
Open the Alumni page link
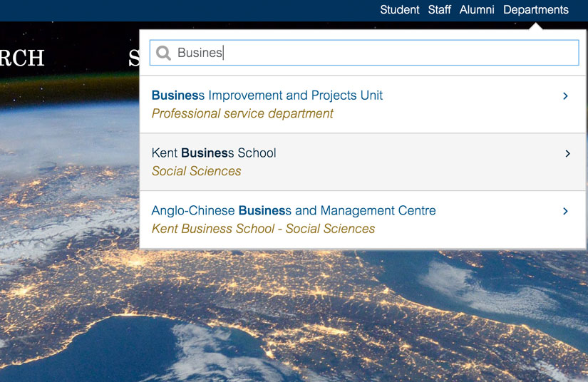click(x=477, y=10)
